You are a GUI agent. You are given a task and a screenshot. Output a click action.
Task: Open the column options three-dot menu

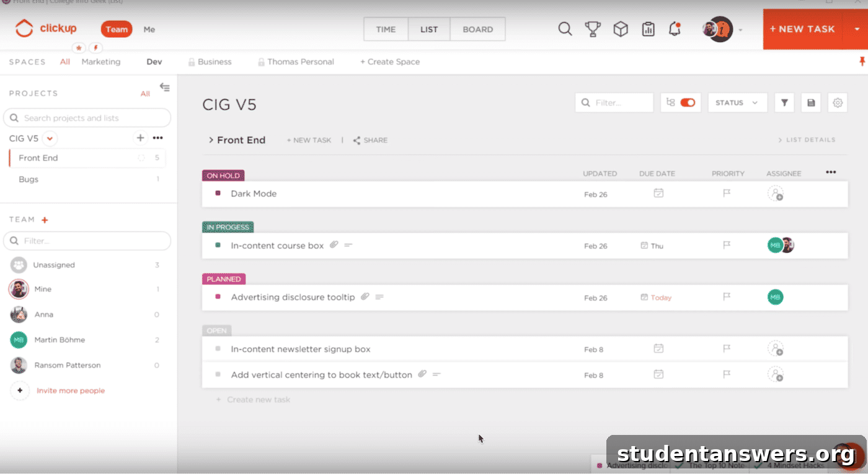(x=831, y=172)
